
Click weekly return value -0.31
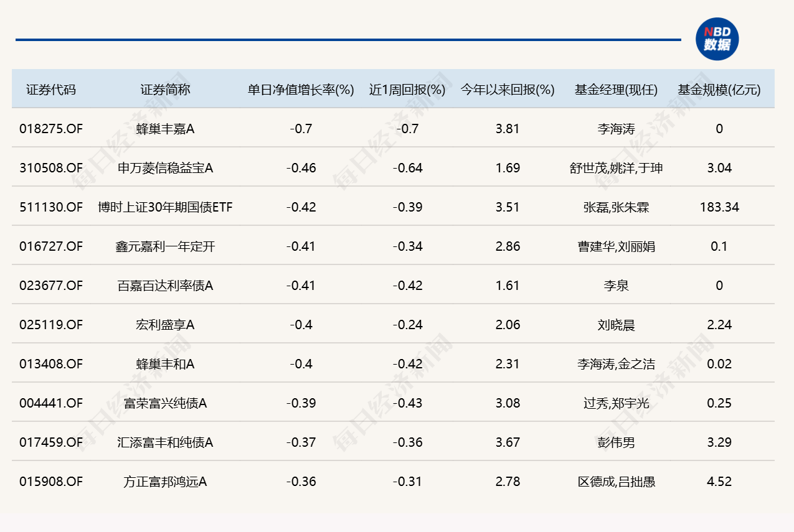point(407,482)
